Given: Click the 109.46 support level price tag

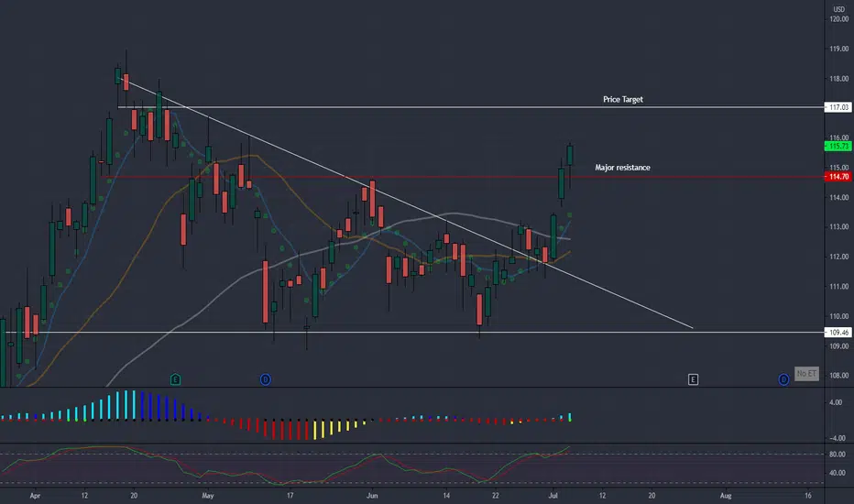Looking at the screenshot, I should click(838, 332).
